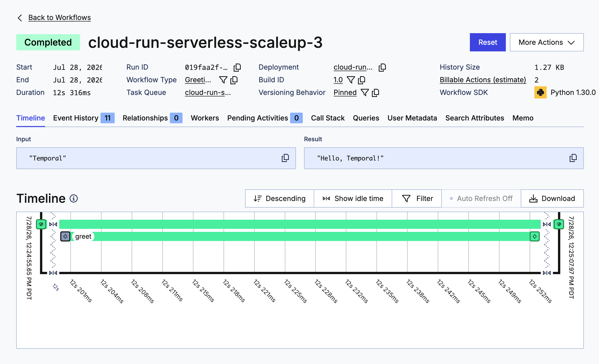Expand idle time at right top collapse icon
The image size is (599, 364).
[547, 224]
